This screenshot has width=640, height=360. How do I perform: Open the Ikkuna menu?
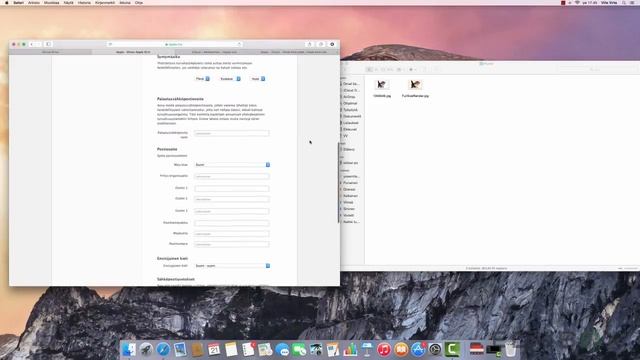click(125, 2)
